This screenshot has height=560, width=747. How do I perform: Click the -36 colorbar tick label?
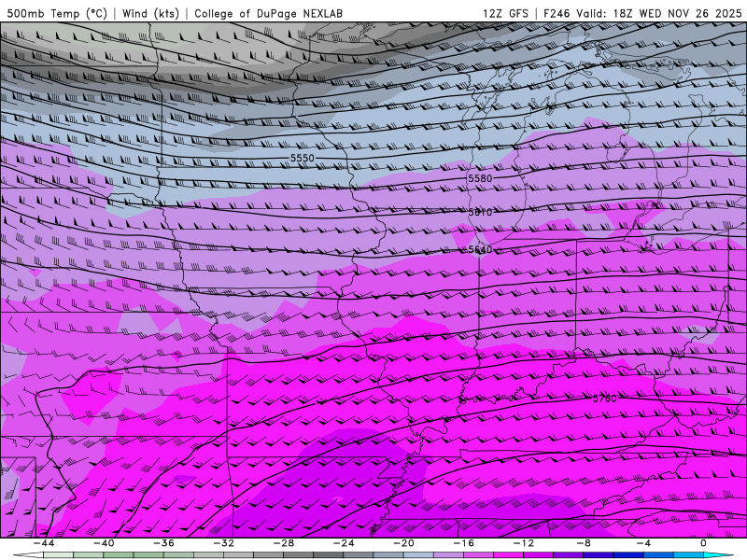164,543
